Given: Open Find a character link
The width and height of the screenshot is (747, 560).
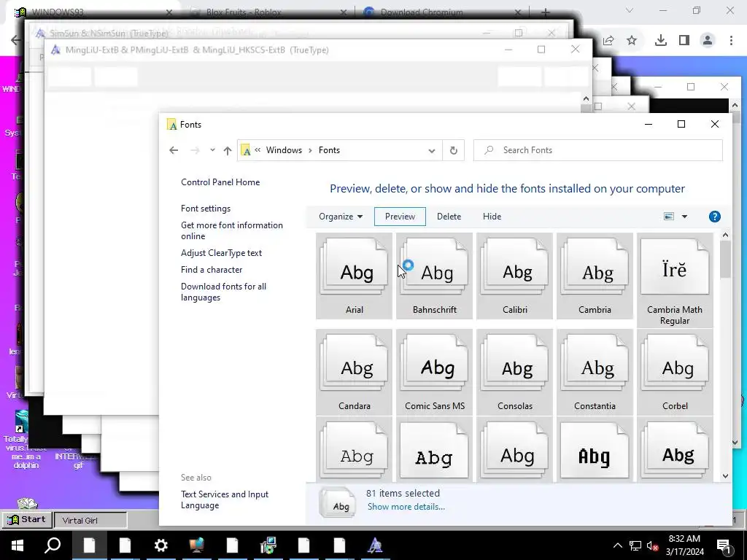Looking at the screenshot, I should tap(212, 270).
